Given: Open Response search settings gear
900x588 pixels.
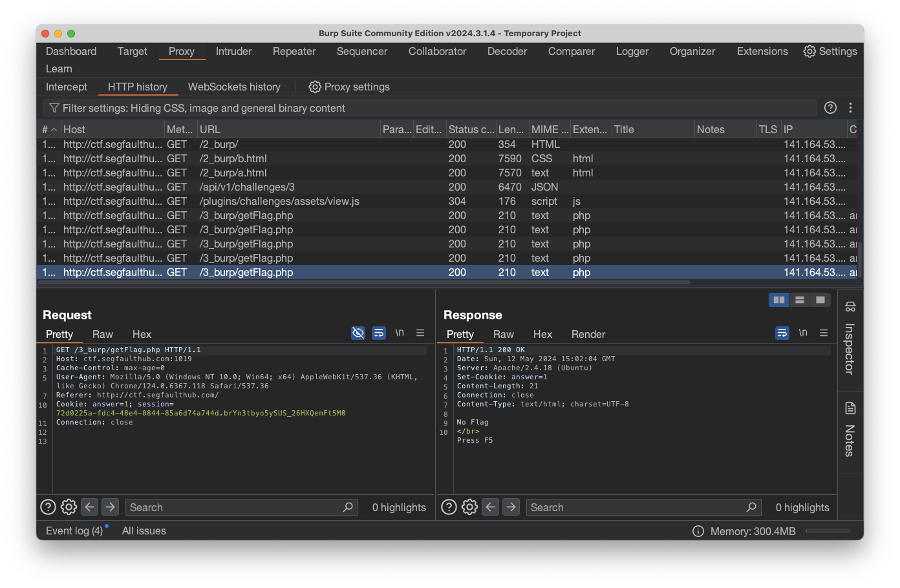Looking at the screenshot, I should [469, 507].
